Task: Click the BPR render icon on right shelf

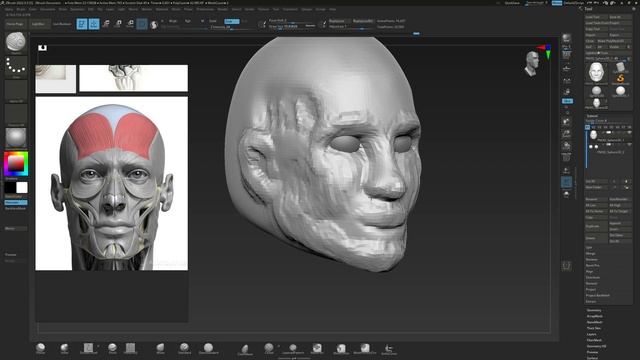Action: click(x=567, y=40)
